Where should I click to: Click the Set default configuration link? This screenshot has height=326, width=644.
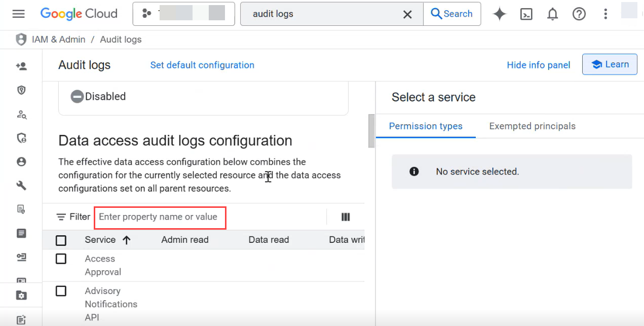tap(202, 65)
